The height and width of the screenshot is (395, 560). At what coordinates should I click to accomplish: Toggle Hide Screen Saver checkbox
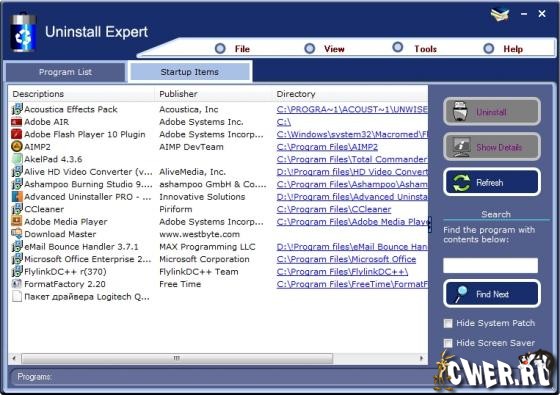point(448,343)
